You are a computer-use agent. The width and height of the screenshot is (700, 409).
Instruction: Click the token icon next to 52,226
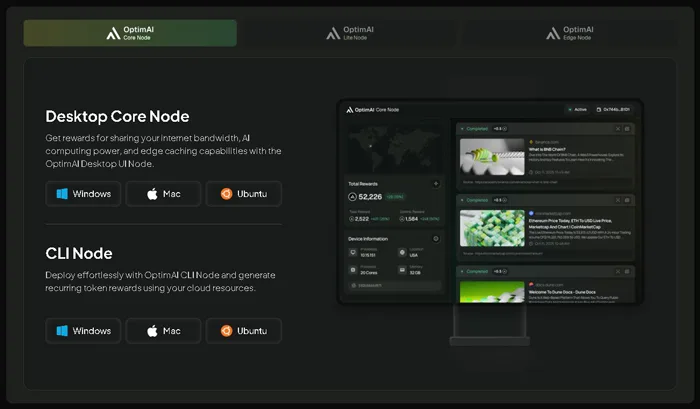[x=352, y=197]
